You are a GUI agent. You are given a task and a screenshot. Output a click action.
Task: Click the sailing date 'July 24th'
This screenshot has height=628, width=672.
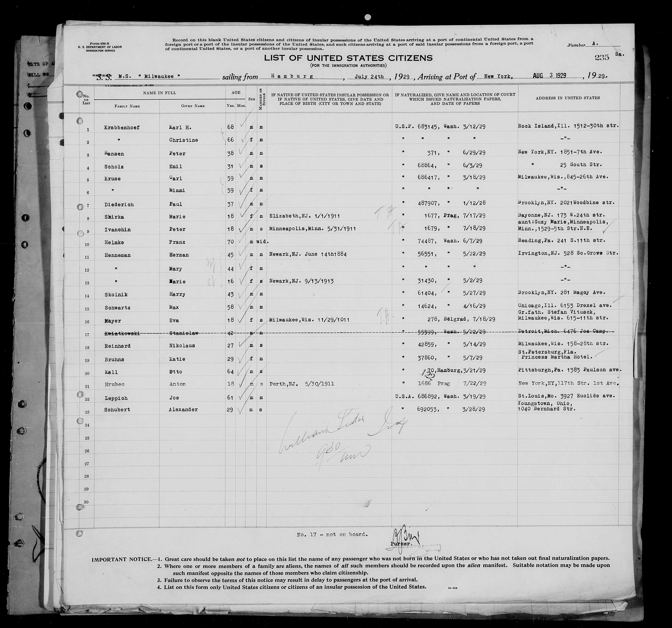pyautogui.click(x=369, y=76)
